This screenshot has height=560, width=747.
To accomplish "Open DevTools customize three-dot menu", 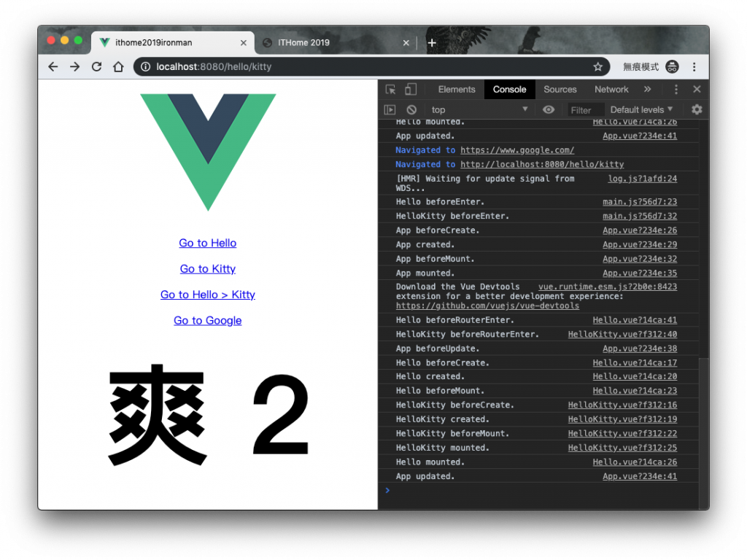I will (676, 90).
